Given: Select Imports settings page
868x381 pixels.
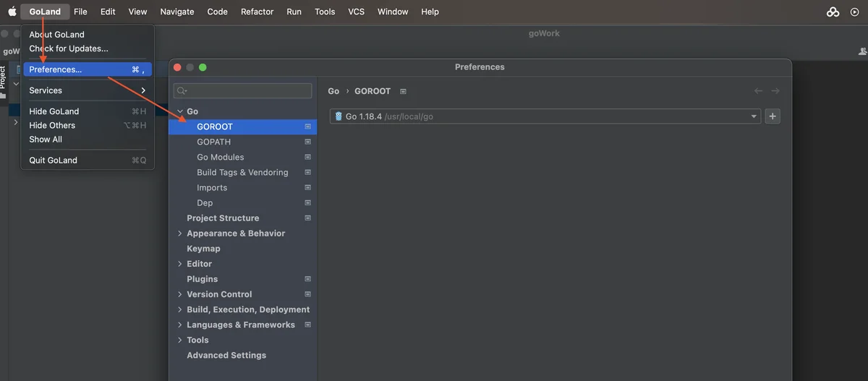Looking at the screenshot, I should 242,187.
